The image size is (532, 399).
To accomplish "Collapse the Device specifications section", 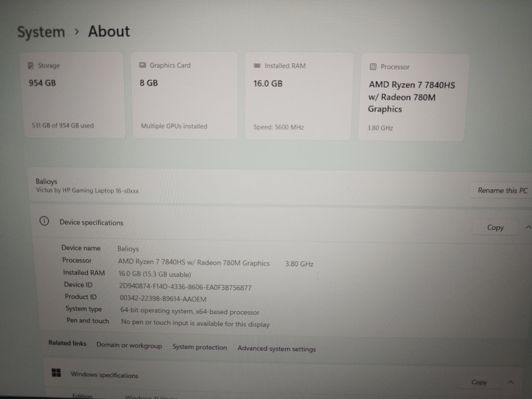I will 528,227.
